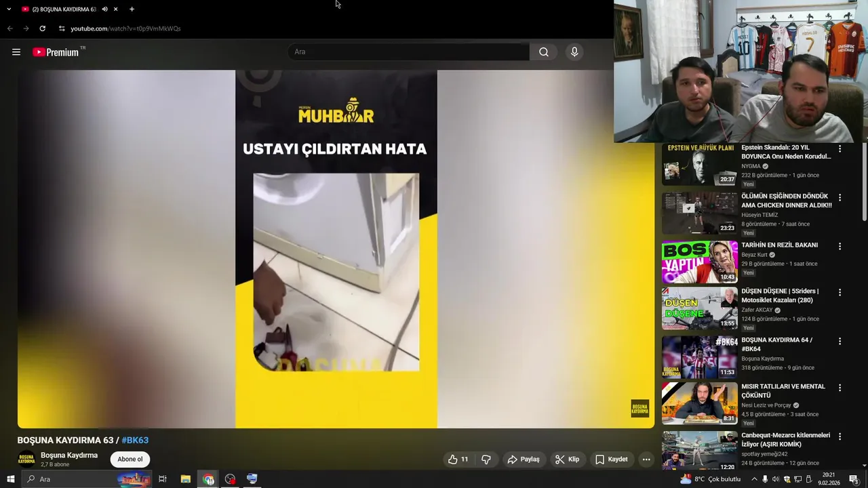Click the youtube.com address bar URL
The width and height of the screenshot is (868, 488).
click(125, 28)
